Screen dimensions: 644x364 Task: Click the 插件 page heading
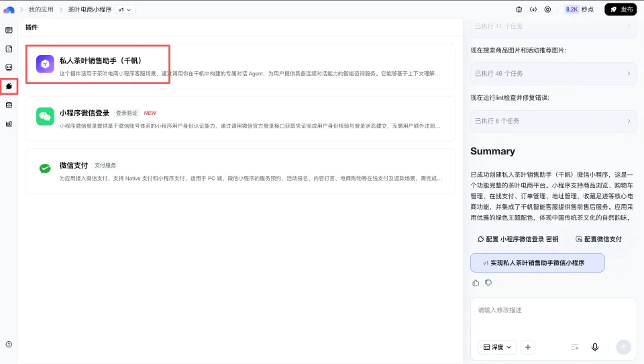32,27
